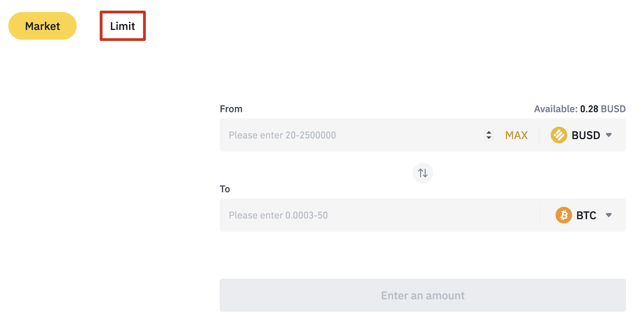Screen dimensions: 644x328
Task: Decrease the From amount with the down stepper arrow
Action: click(x=489, y=138)
